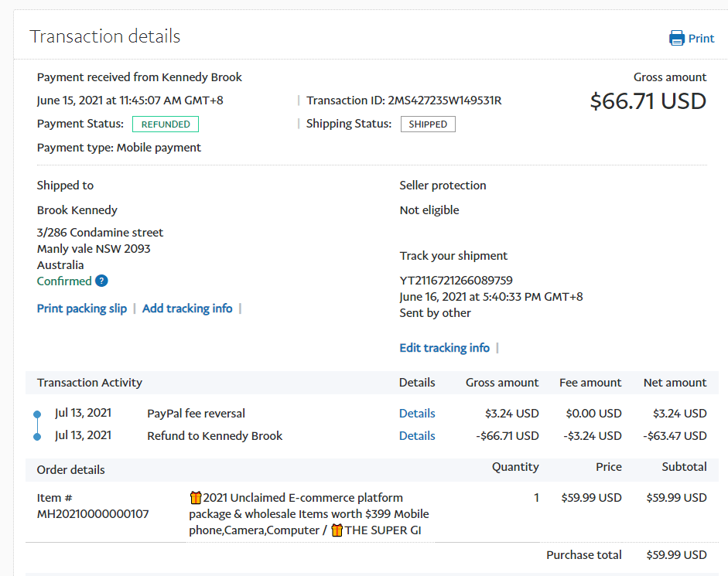Click the item number MH20210000000107
This screenshot has height=576, width=728.
[93, 514]
